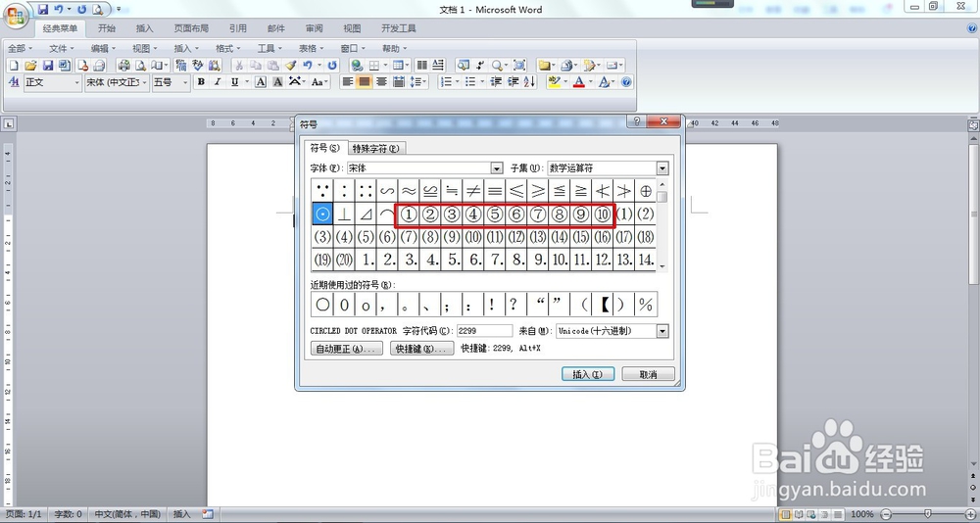Toggle Italic formatting button
This screenshot has height=523, width=980.
[x=218, y=82]
